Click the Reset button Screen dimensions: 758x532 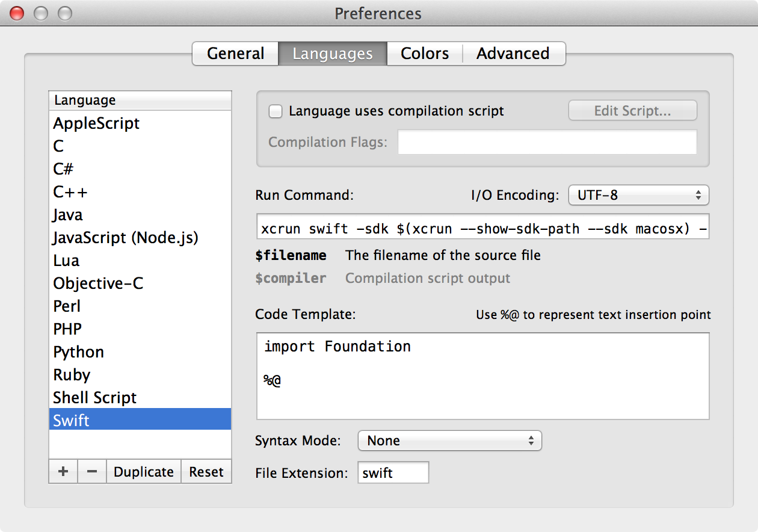click(x=206, y=472)
